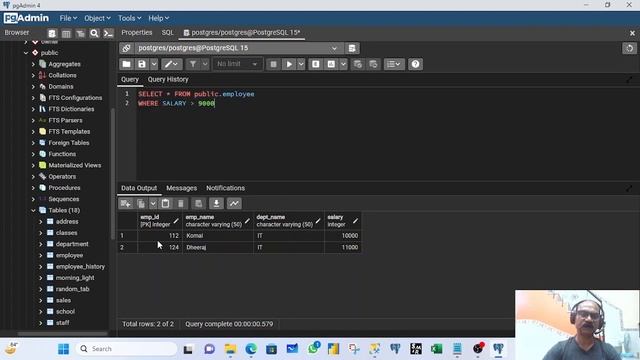Image resolution: width=640 pixels, height=360 pixels.
Task: Click the edit pencil on salary column
Action: coord(355,221)
